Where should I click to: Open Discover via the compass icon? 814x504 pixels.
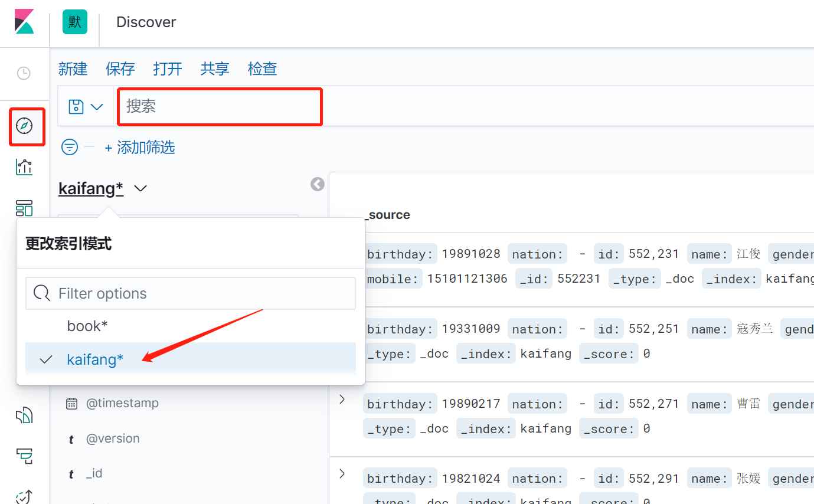pyautogui.click(x=24, y=126)
